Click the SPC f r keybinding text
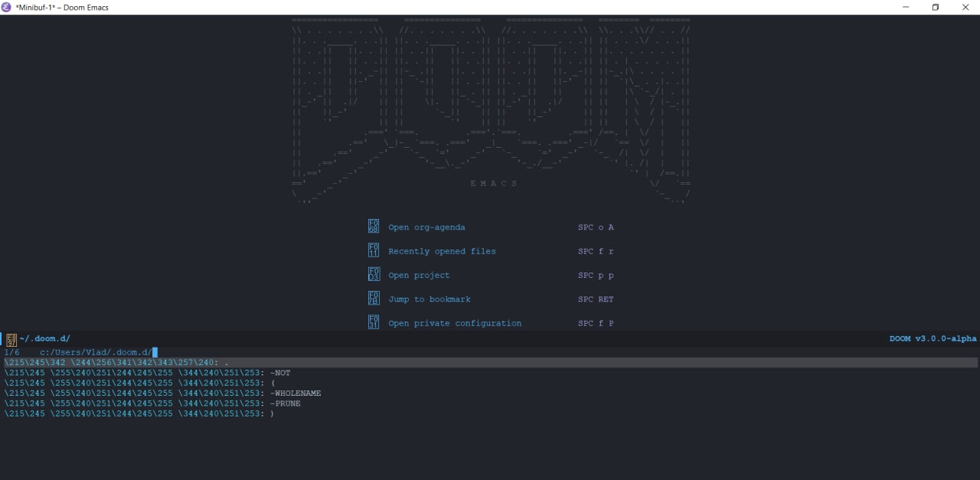The width and height of the screenshot is (980, 480). click(596, 251)
